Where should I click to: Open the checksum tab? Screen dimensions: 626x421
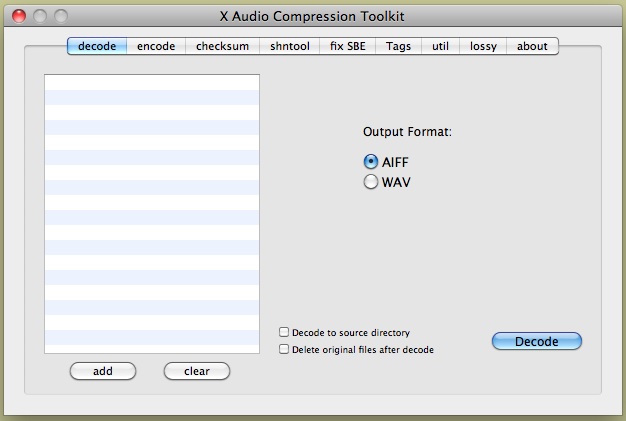point(222,46)
